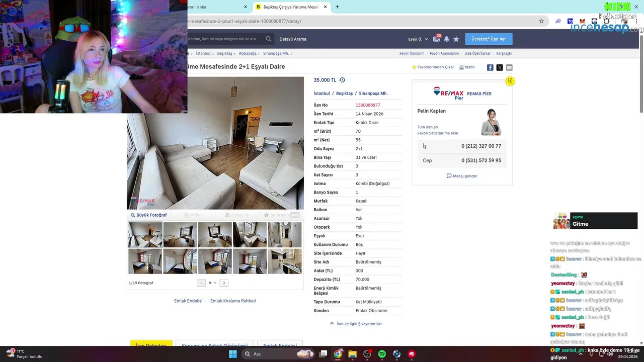
Task: Open the Favori İlanlarım menu item
Action: tap(412, 53)
